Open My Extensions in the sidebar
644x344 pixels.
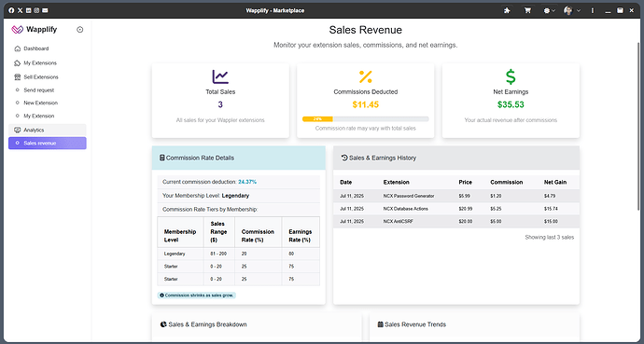(x=48, y=63)
